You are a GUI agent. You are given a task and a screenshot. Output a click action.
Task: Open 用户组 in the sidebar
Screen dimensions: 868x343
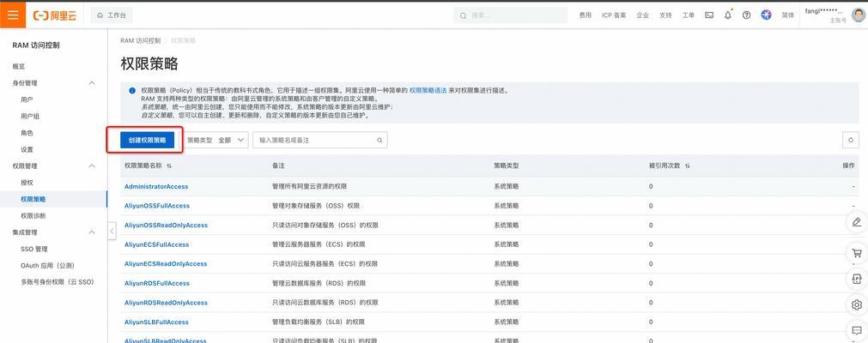[x=30, y=116]
